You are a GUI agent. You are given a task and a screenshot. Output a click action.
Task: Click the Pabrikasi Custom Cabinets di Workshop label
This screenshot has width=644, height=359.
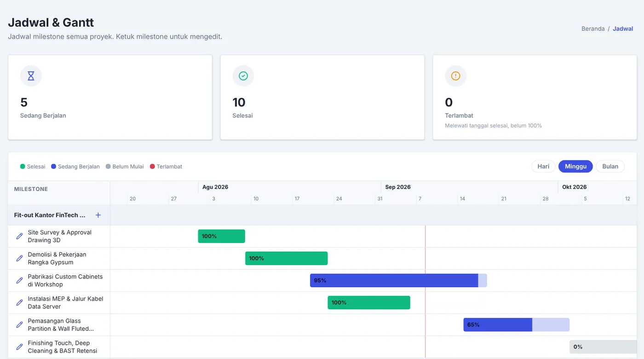click(65, 280)
